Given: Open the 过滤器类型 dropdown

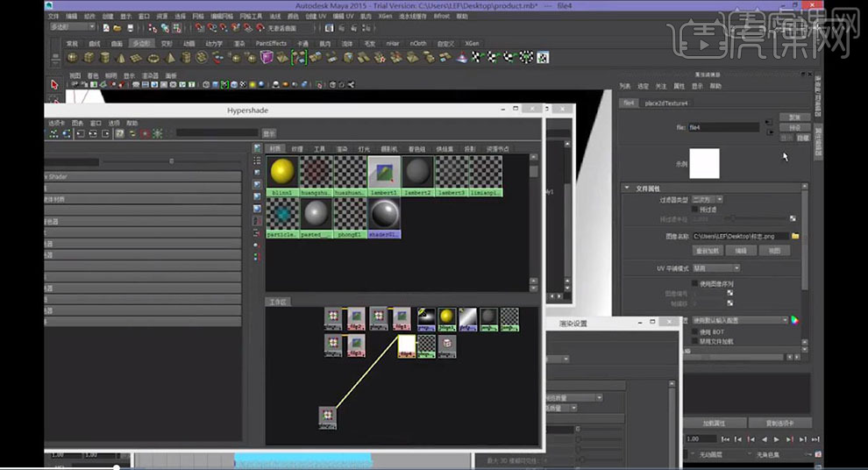Looking at the screenshot, I should 708,199.
